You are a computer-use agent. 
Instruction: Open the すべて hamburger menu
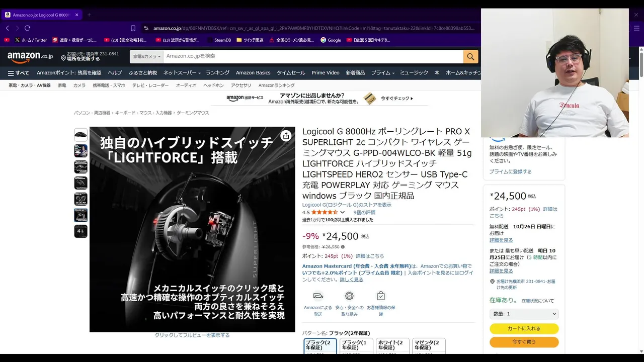pos(18,73)
